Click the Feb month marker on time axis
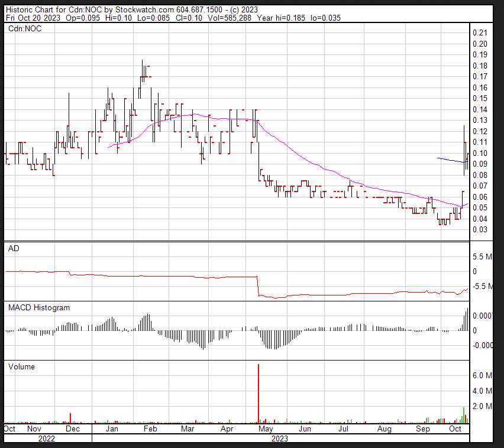504x448 pixels. pyautogui.click(x=150, y=428)
